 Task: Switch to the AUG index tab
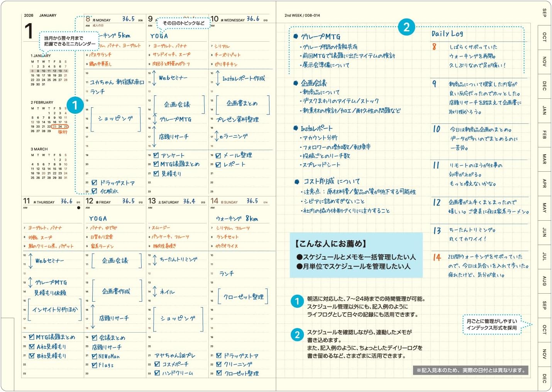[544, 280]
